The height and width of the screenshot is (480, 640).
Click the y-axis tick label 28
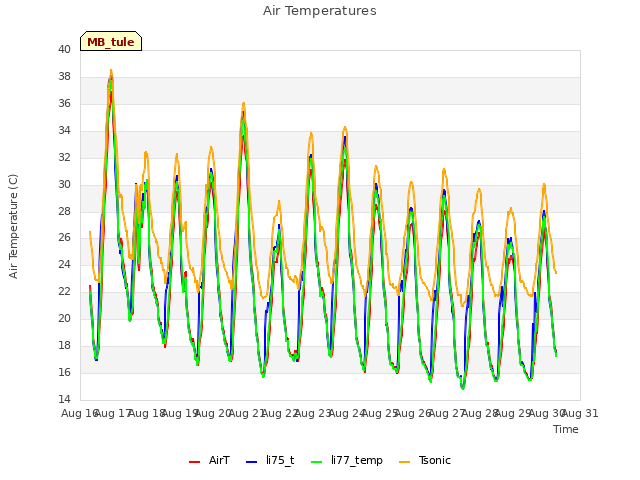coord(64,211)
